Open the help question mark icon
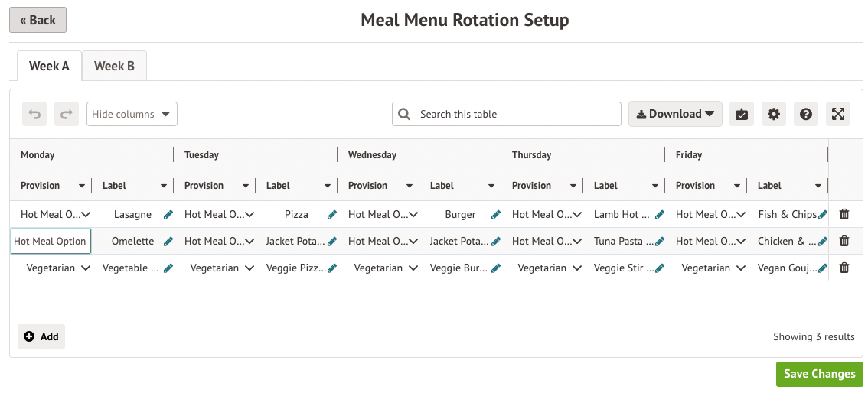The image size is (868, 396). pos(806,114)
